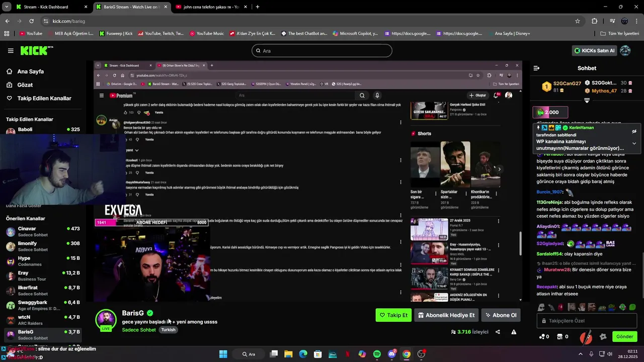Click Abonelik Hediye Et button

point(446,315)
